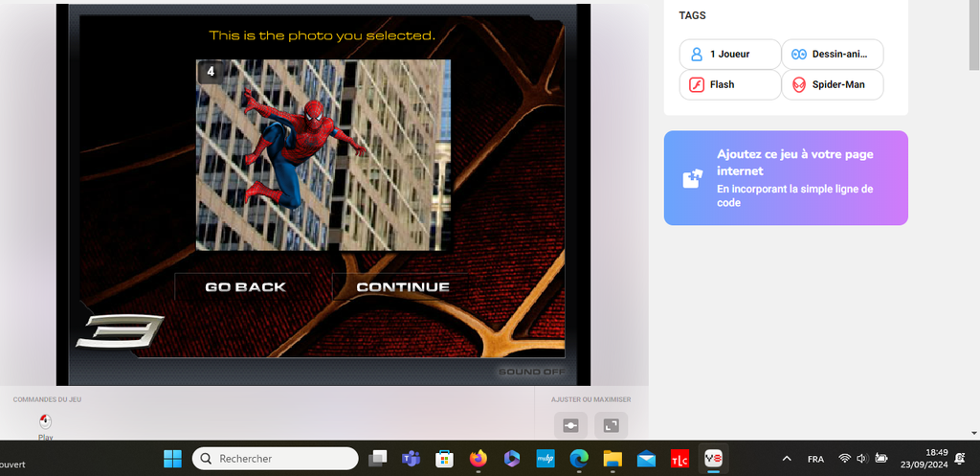Open the 1 Joueur tag

click(730, 55)
